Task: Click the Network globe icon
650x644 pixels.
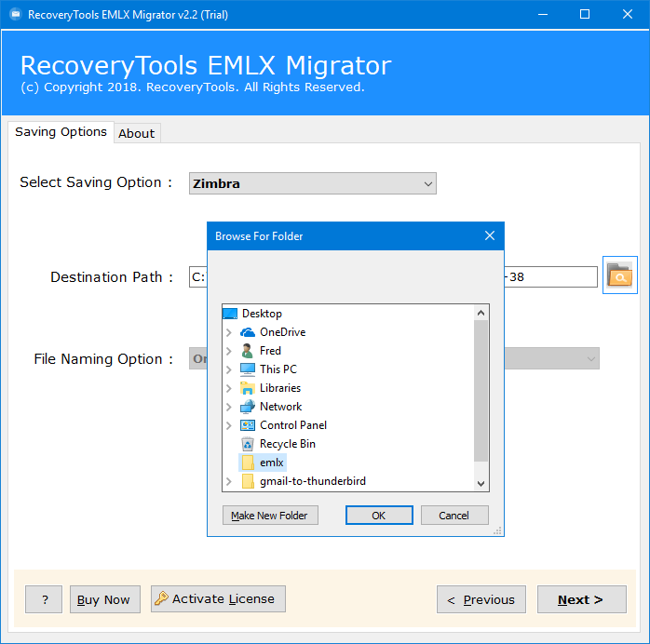Action: click(x=248, y=407)
